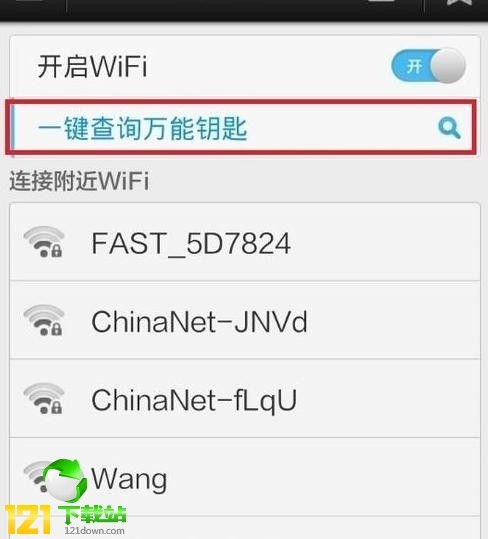
Task: Click the green arrow ball logo
Action: 64,481
